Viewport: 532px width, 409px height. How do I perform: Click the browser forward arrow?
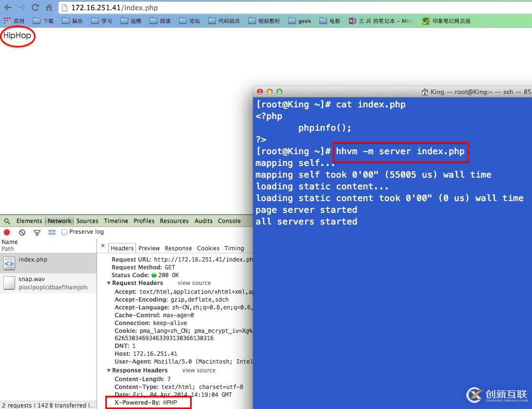21,7
